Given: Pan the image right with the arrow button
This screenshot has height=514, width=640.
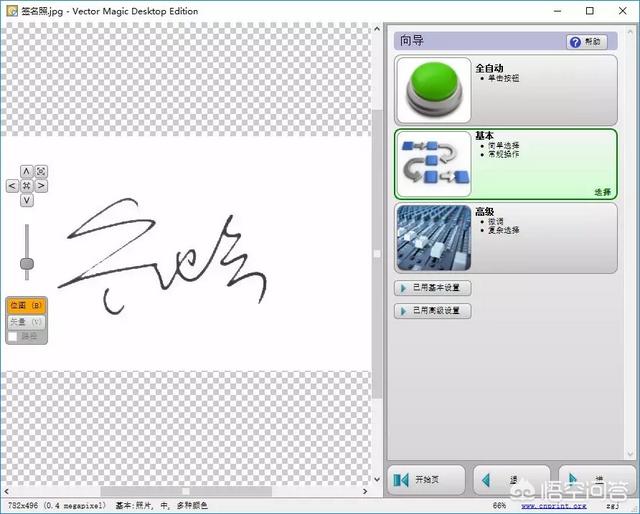Looking at the screenshot, I should click(42, 185).
